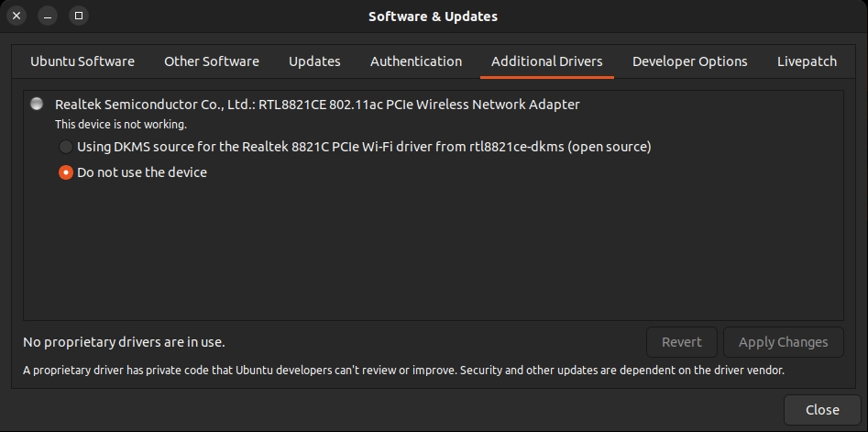Open the Developer Options tab

pyautogui.click(x=690, y=61)
